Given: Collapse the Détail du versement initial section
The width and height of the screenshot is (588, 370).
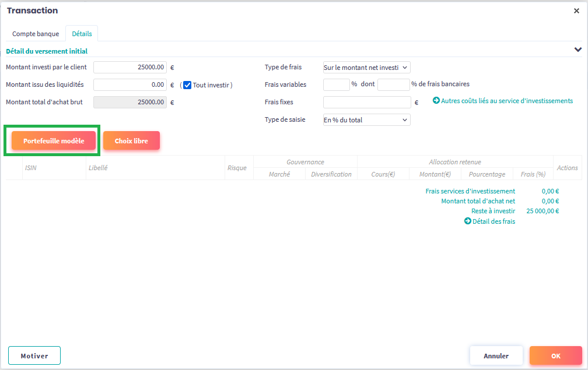Looking at the screenshot, I should 577,50.
